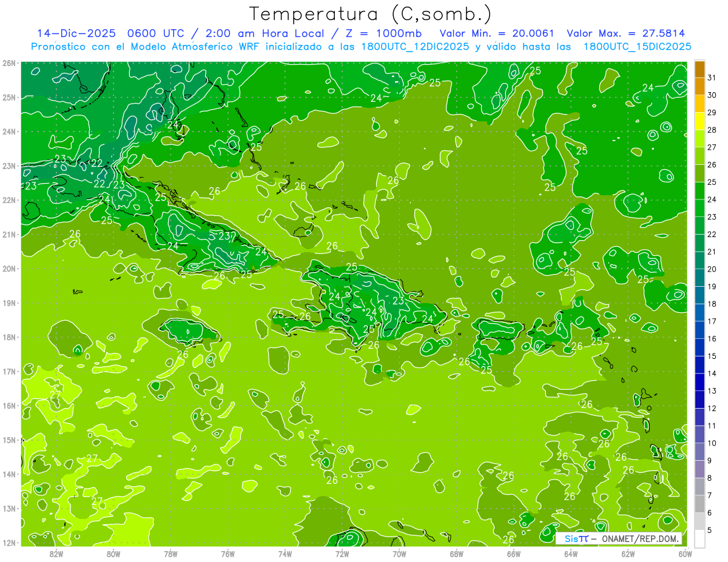Click the 72W longitude axis label
Screen dimensions: 728x562
tap(342, 554)
